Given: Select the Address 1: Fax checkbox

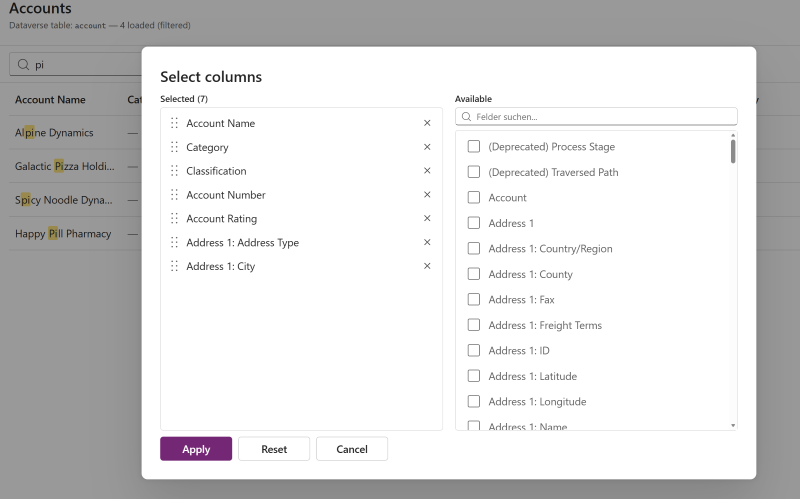Looking at the screenshot, I should 474,300.
